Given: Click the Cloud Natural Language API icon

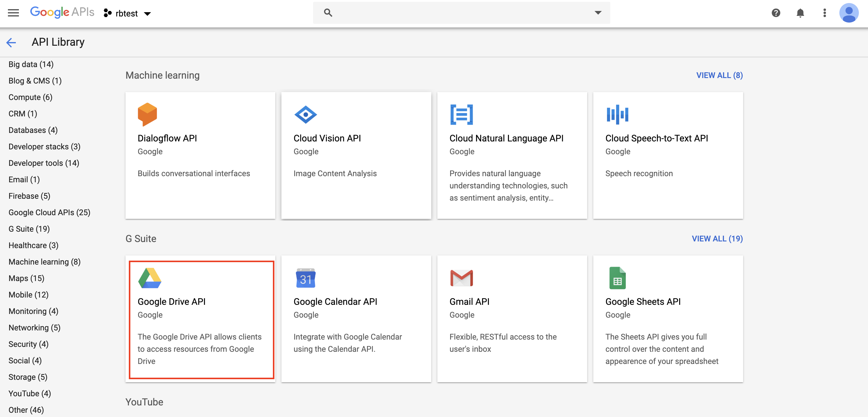Looking at the screenshot, I should [x=461, y=115].
